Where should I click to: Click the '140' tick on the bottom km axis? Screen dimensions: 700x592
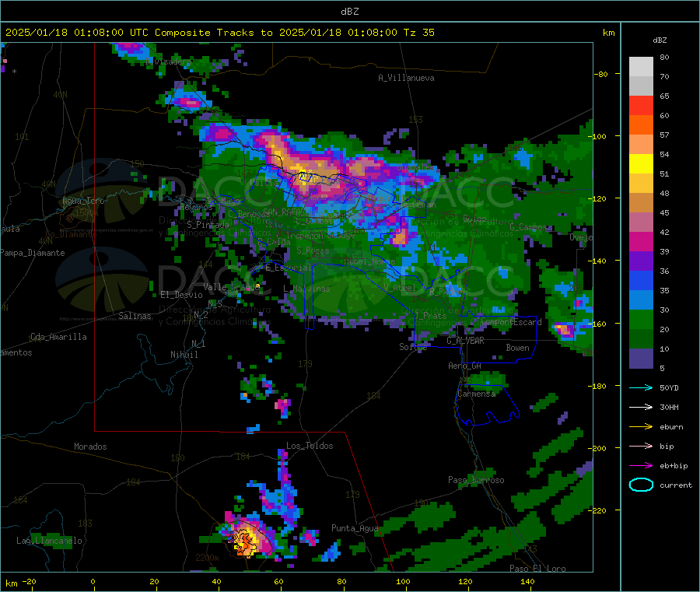tap(527, 581)
